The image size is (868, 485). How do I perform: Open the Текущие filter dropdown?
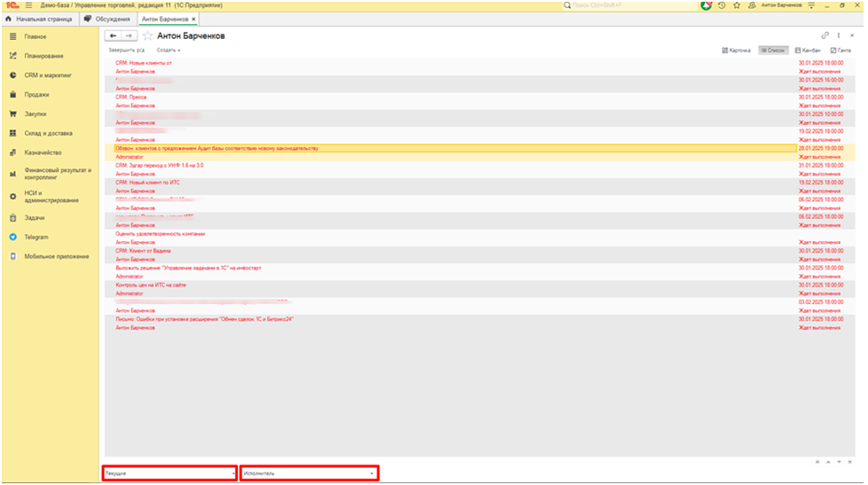[170, 473]
